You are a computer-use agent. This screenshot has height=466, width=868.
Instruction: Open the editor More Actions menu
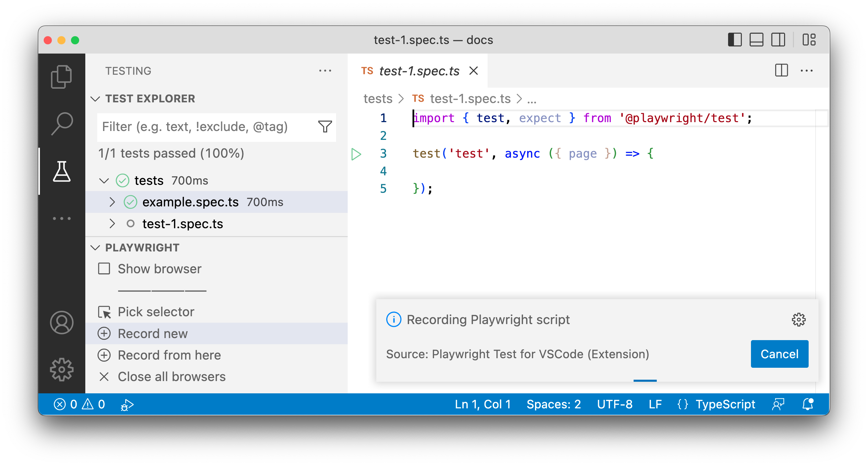(x=807, y=71)
